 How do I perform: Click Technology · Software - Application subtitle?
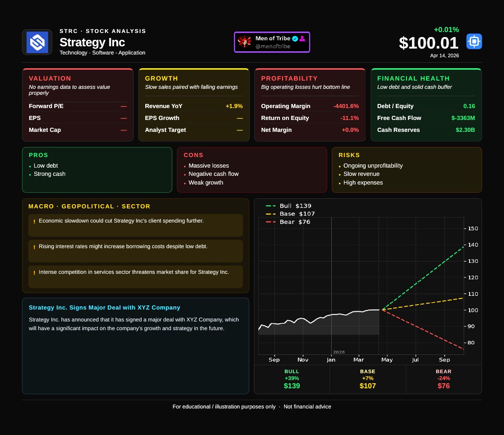(x=102, y=53)
